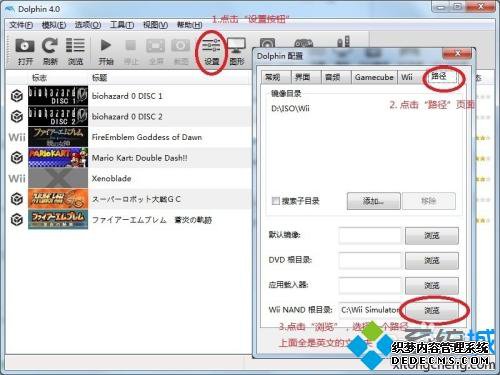Click Browse (浏览) beside DVD root (DVD 根目录)
Viewport: 500px width, 375px height.
(432, 261)
